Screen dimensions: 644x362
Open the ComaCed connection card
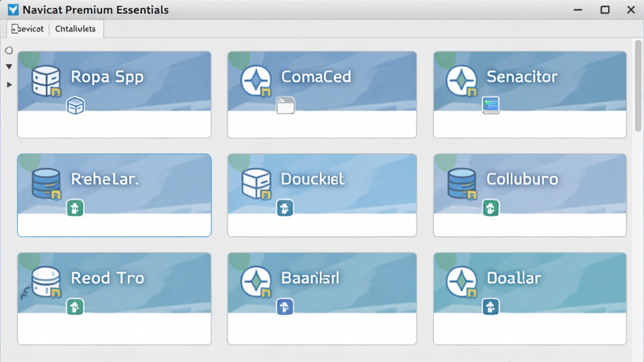point(322,94)
